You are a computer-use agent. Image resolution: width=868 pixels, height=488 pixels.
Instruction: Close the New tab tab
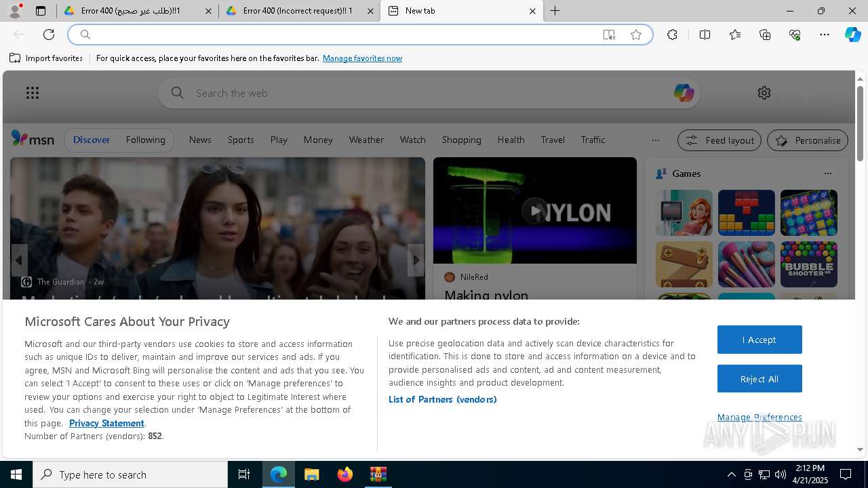pyautogui.click(x=532, y=11)
